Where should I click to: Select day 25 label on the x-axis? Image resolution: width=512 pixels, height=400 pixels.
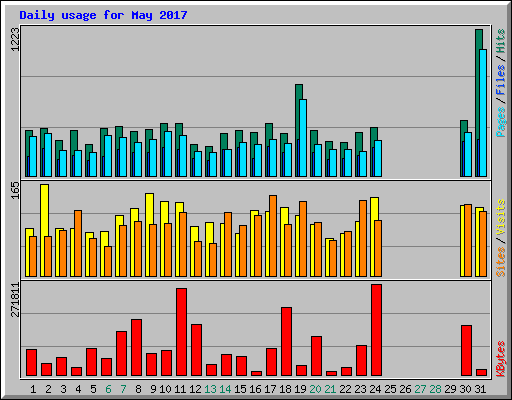pyautogui.click(x=390, y=389)
